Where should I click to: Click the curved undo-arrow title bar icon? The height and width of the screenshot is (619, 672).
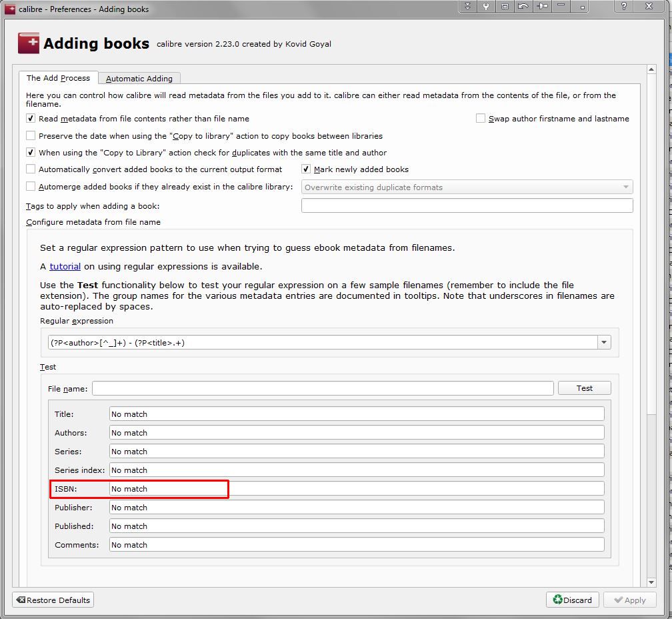(523, 7)
